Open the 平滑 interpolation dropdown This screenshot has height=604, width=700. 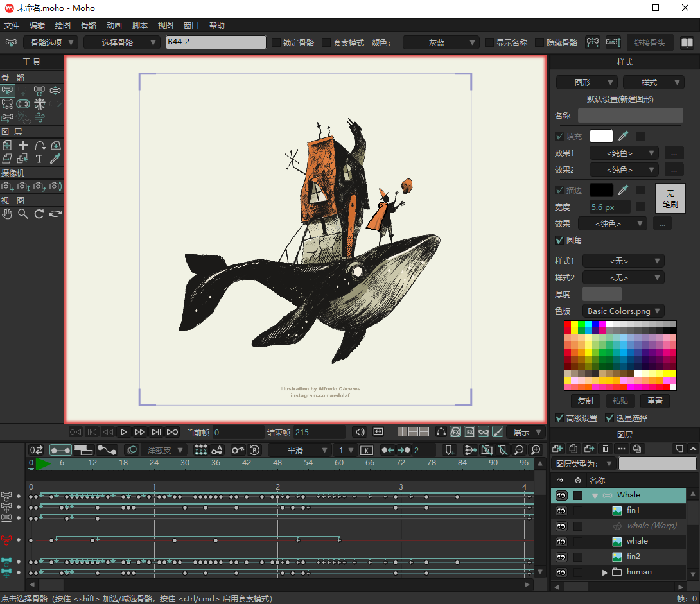click(299, 450)
